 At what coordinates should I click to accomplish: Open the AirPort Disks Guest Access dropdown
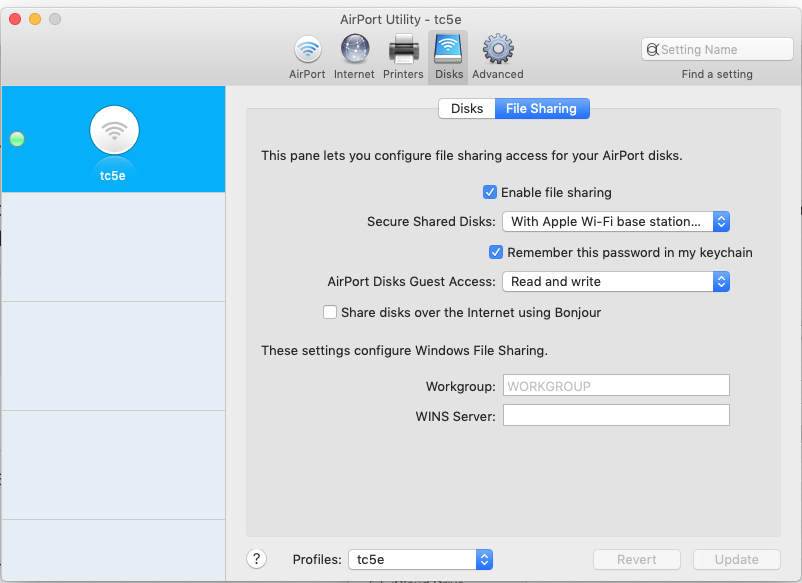tap(616, 281)
